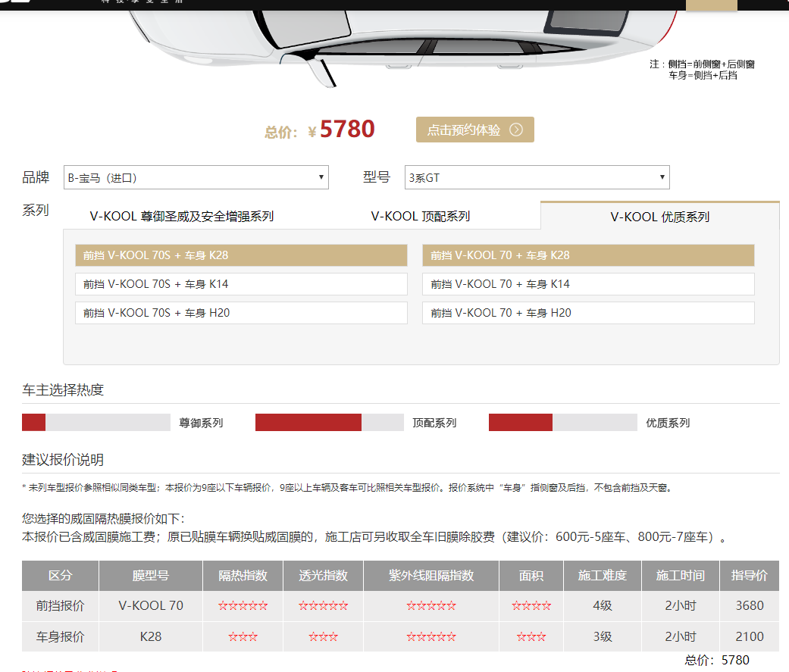
Task: Click the 建议报价说明 heading
Action: 63,460
